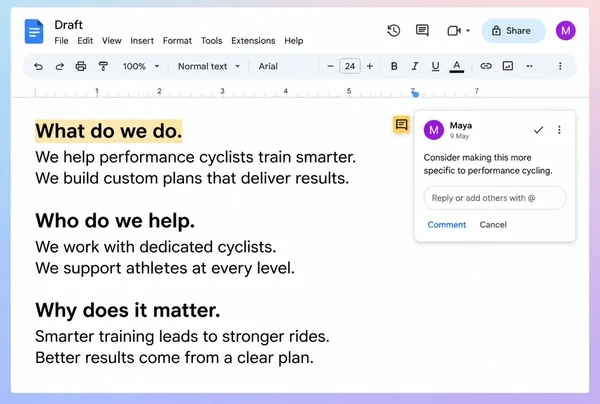Open the Arial font selector
Image resolution: width=600 pixels, height=404 pixels.
(x=268, y=66)
